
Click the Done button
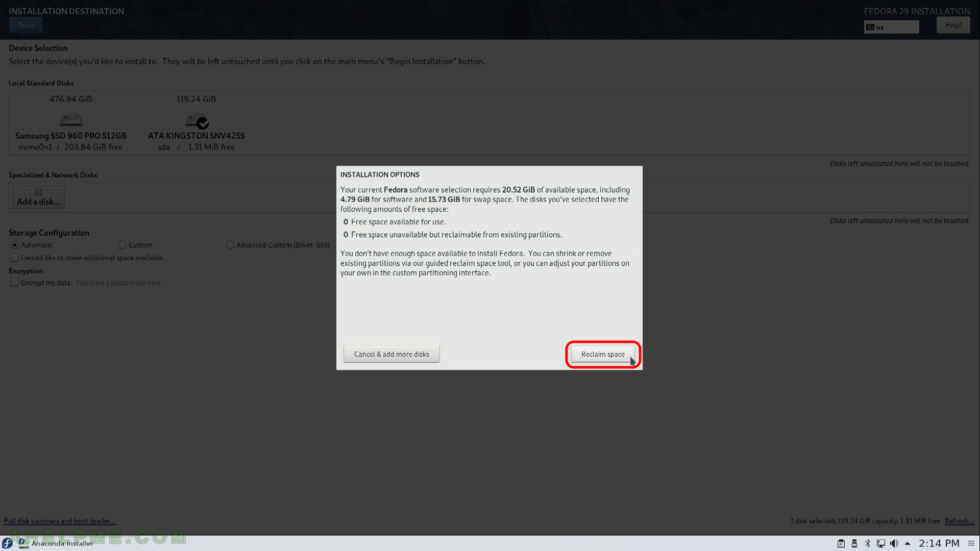coord(26,25)
